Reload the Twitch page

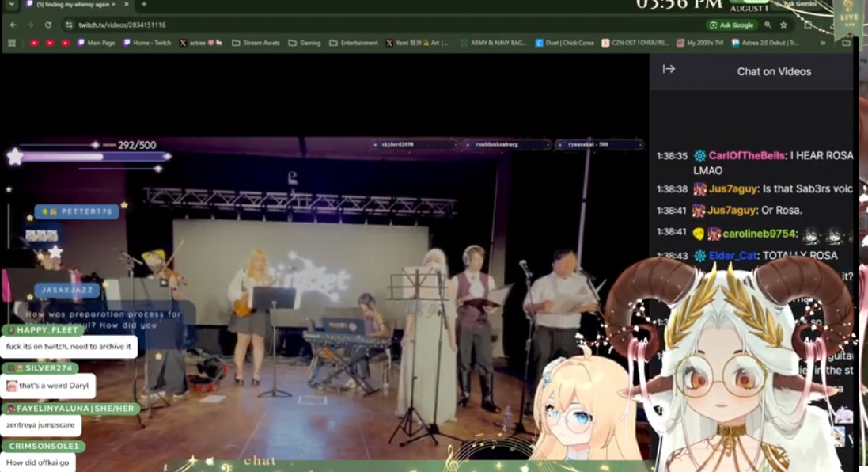coord(48,25)
